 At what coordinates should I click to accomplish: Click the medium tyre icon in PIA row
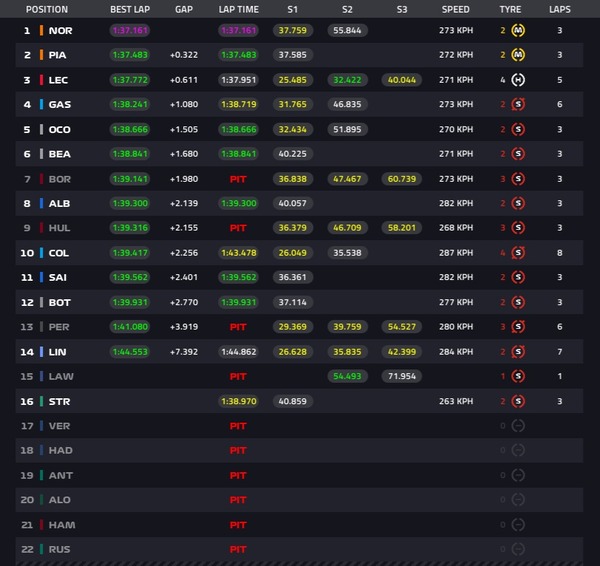pyautogui.click(x=518, y=55)
